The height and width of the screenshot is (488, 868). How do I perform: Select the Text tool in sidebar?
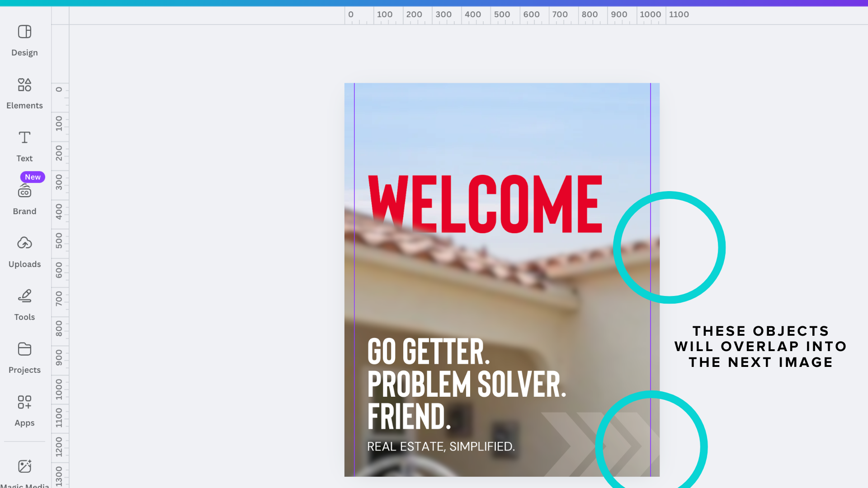point(24,137)
